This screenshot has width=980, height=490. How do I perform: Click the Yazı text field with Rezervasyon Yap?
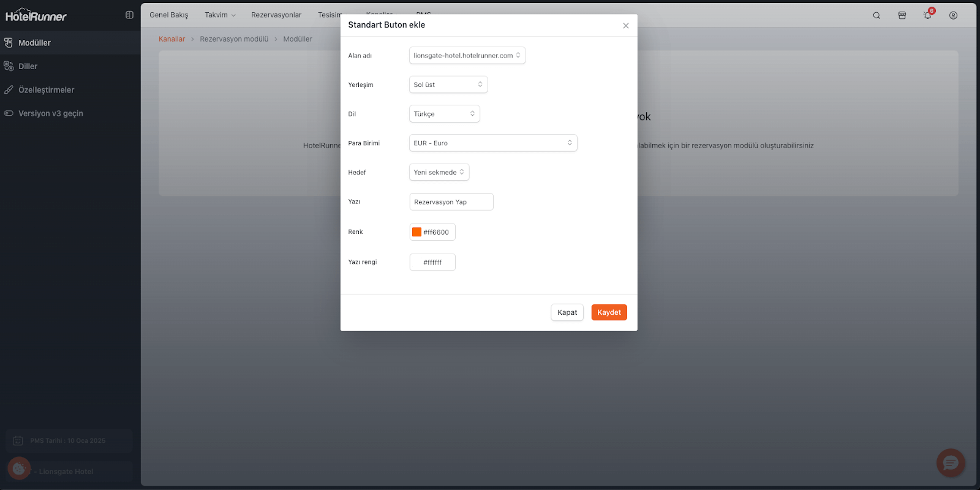click(451, 202)
